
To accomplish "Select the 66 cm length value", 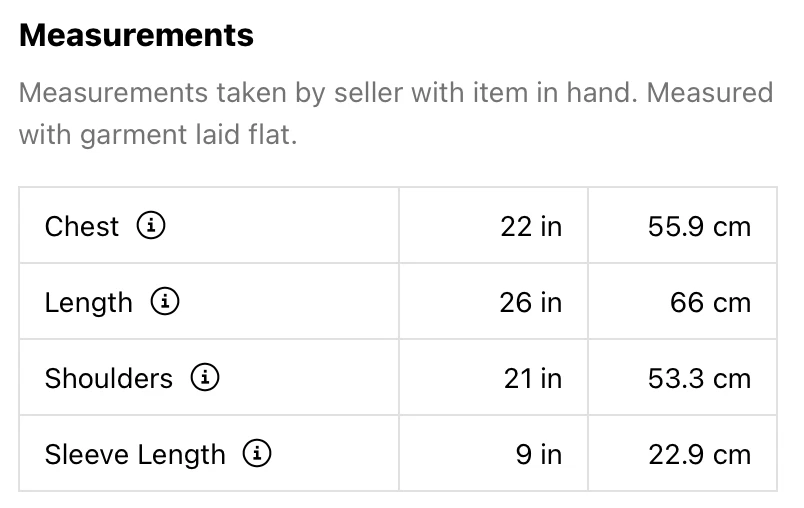I will (x=710, y=302).
